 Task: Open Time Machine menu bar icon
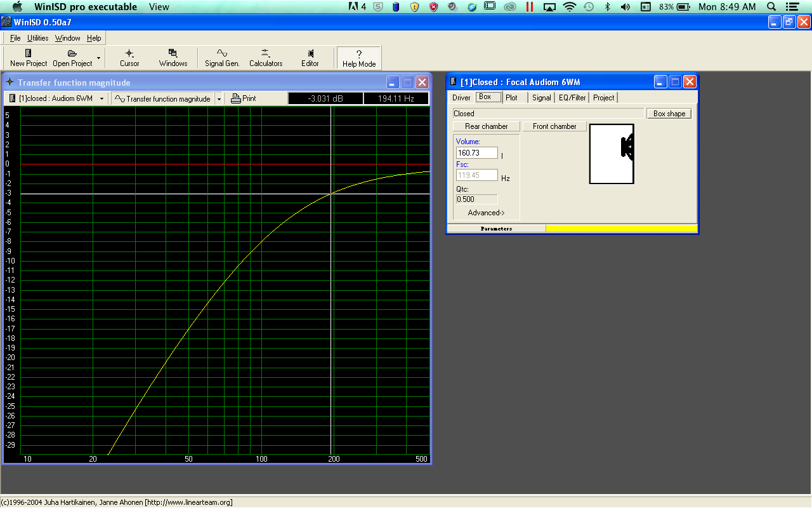pos(589,7)
